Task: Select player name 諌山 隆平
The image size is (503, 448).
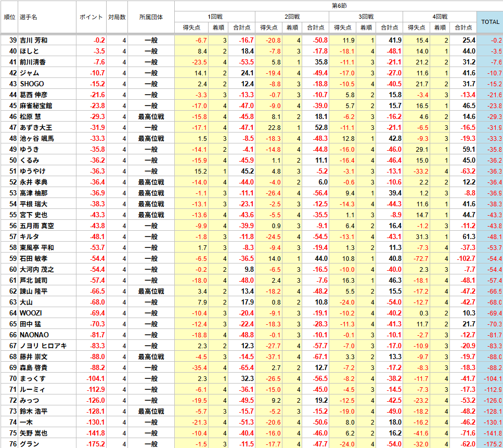Action: 34,291
